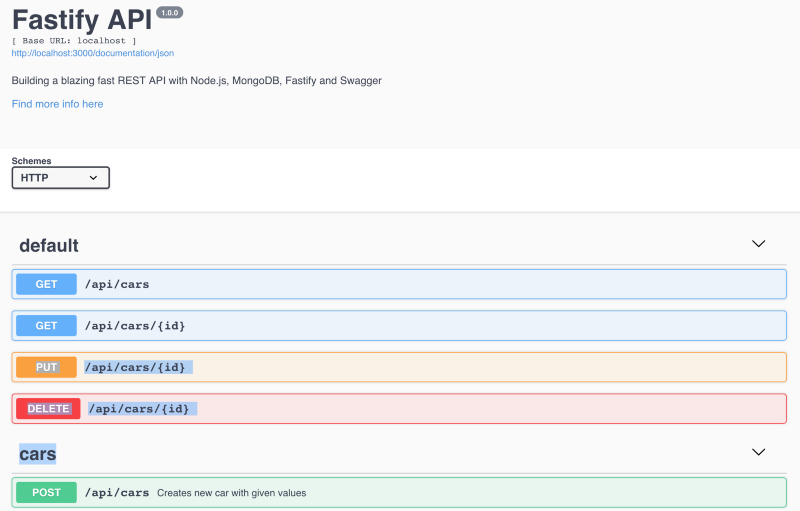The width and height of the screenshot is (800, 511).
Task: Expand the POST /api/cars endpoint path
Action: 117,492
